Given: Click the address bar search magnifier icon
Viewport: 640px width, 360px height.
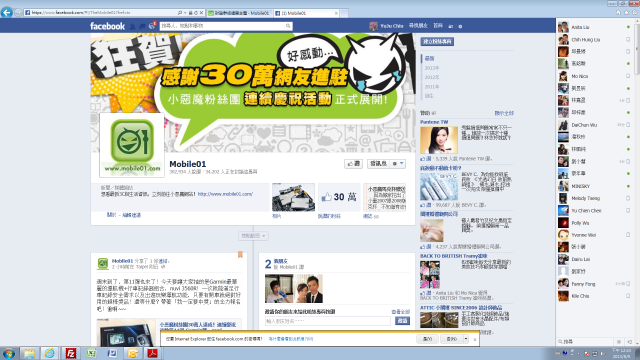Looking at the screenshot, I should [x=180, y=13].
